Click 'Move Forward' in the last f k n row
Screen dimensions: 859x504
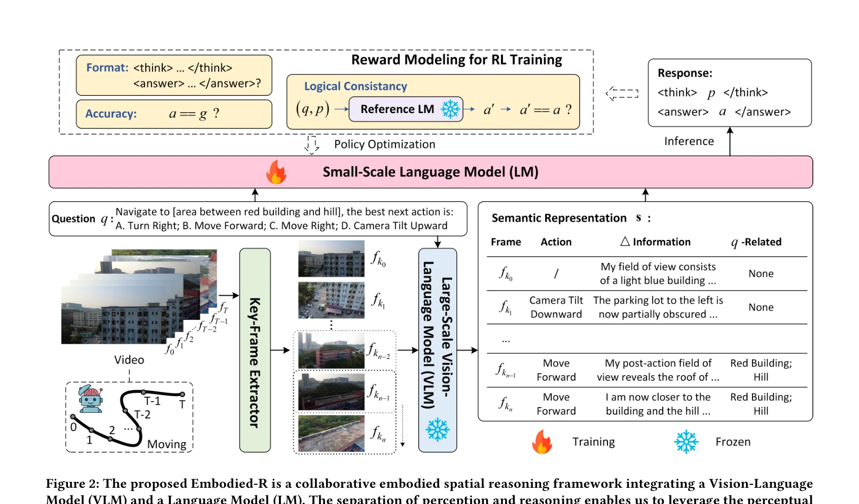tap(556, 404)
